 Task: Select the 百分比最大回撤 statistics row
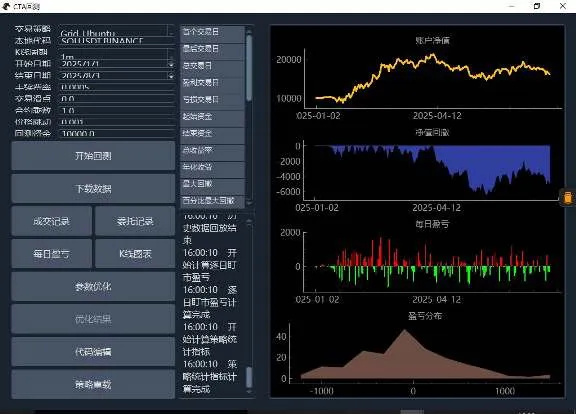[212, 201]
